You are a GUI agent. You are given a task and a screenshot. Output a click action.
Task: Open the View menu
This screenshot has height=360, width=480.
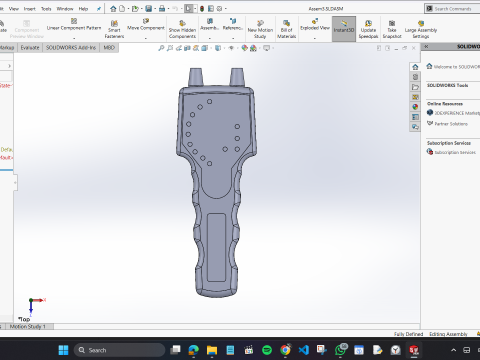[x=14, y=9]
